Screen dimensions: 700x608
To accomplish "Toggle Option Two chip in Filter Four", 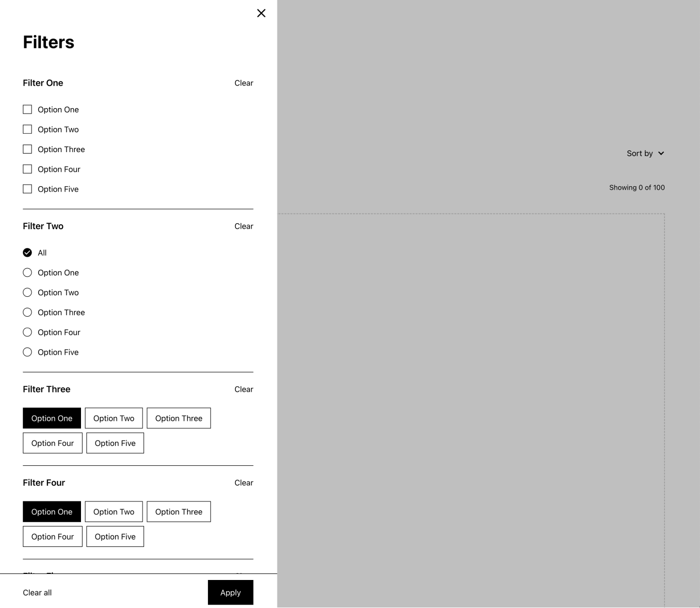I will pos(114,512).
